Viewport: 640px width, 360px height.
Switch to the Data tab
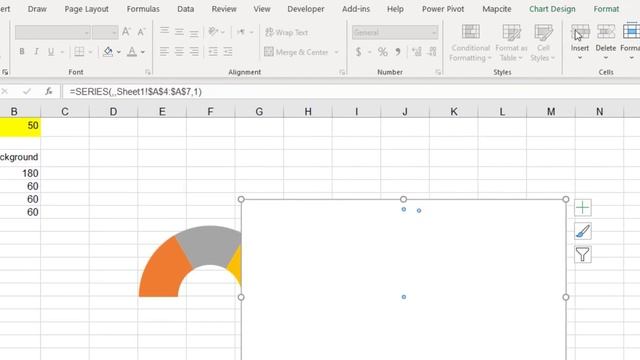185,9
